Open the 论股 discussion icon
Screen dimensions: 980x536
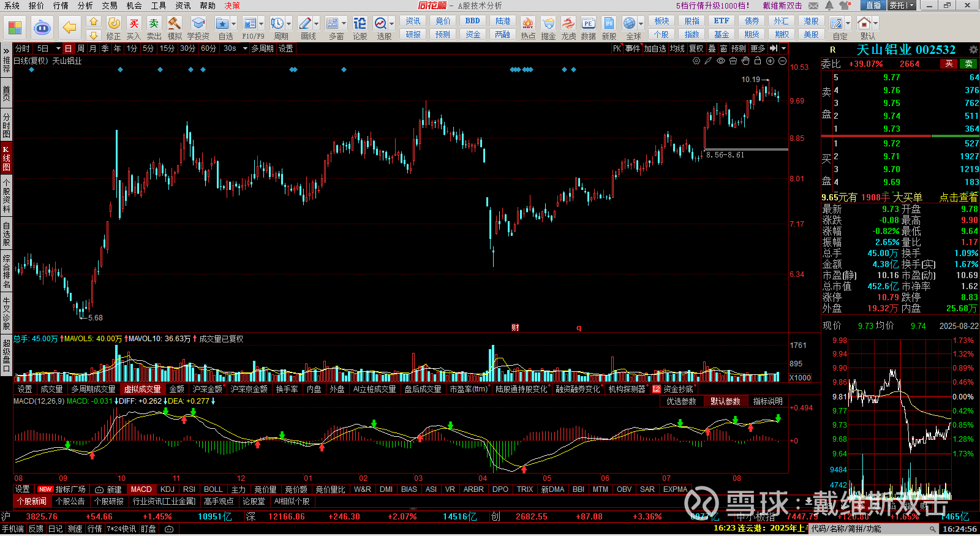360,28
